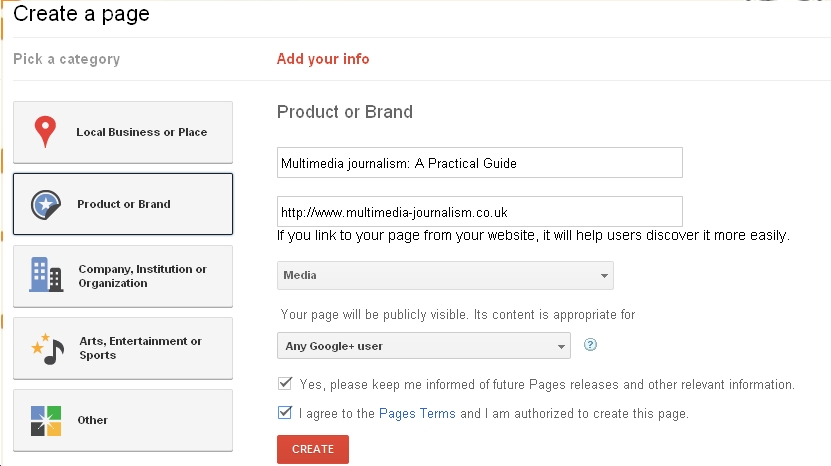Image resolution: width=831 pixels, height=466 pixels.
Task: Select Arts, Entertainment or Sports category
Action: coord(139,348)
